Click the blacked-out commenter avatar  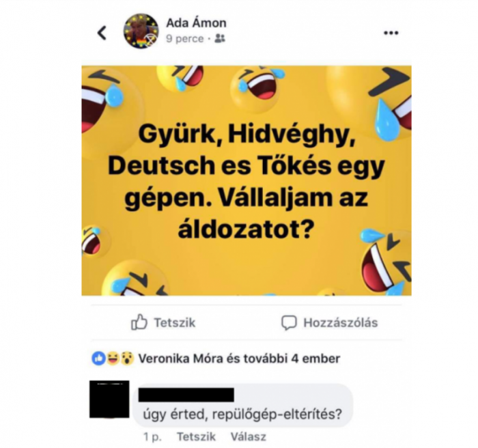click(109, 399)
